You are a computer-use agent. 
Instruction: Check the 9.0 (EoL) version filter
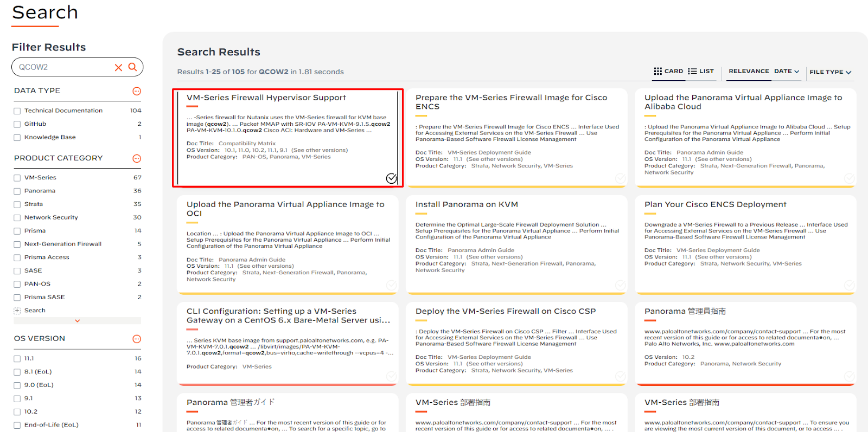coord(17,385)
